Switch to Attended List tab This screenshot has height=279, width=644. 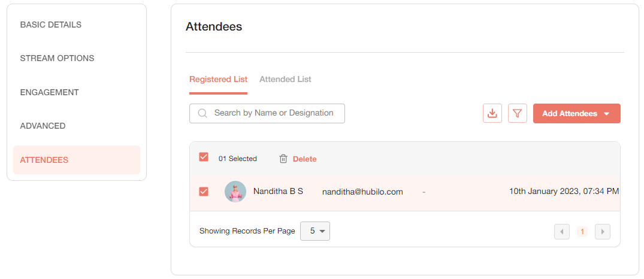pyautogui.click(x=285, y=79)
